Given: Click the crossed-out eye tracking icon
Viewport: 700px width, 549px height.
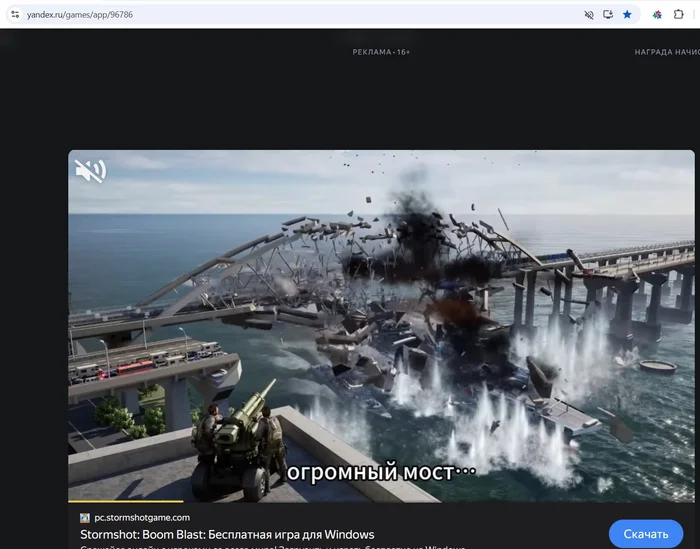Looking at the screenshot, I should click(589, 15).
